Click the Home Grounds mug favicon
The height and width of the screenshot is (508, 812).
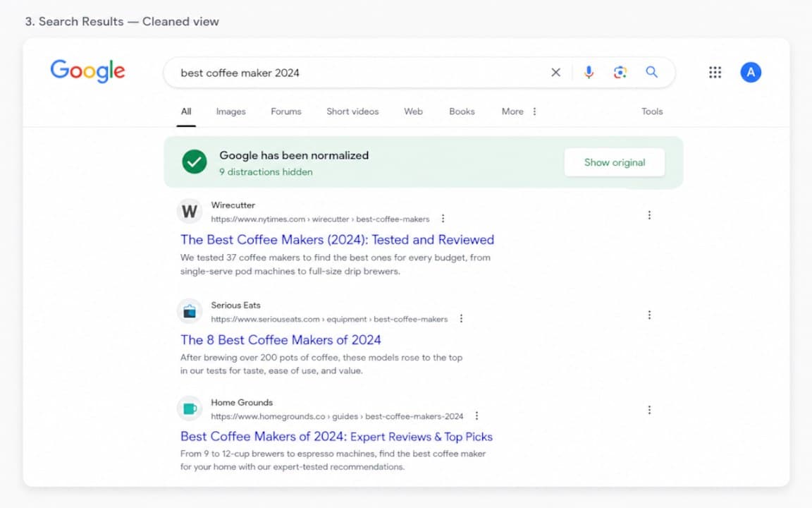point(190,409)
